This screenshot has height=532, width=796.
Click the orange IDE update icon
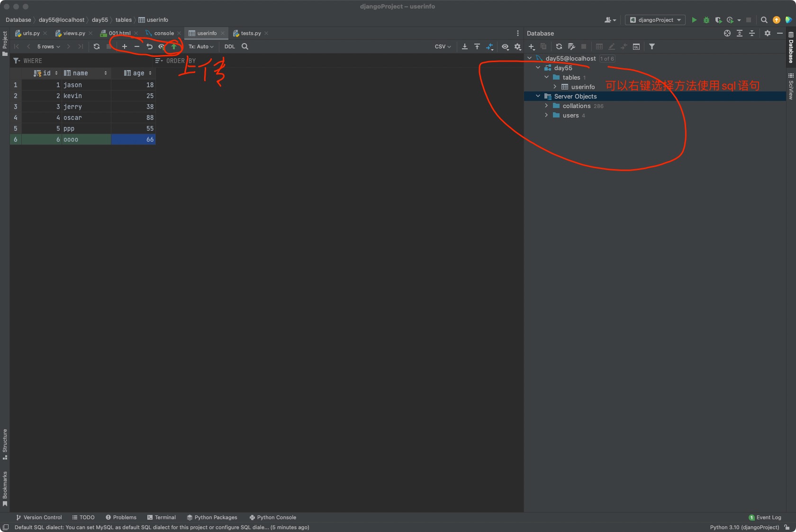[x=777, y=20]
